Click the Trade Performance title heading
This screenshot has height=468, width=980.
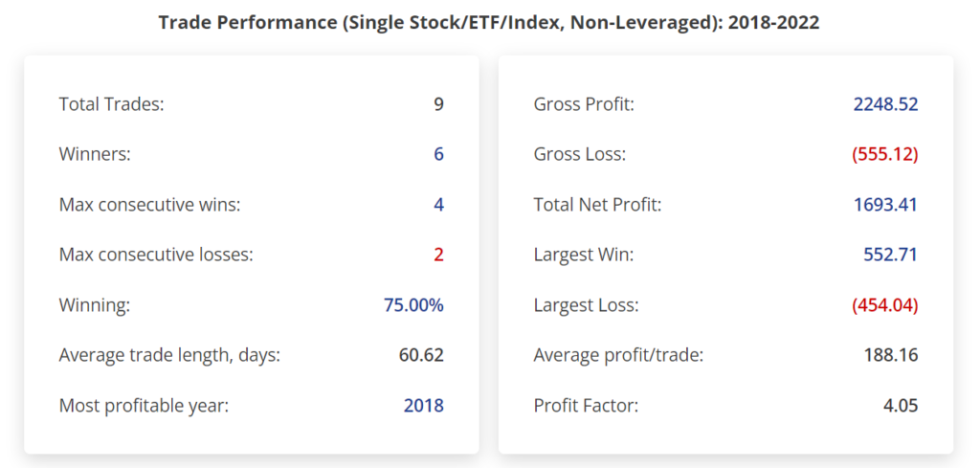click(x=489, y=22)
